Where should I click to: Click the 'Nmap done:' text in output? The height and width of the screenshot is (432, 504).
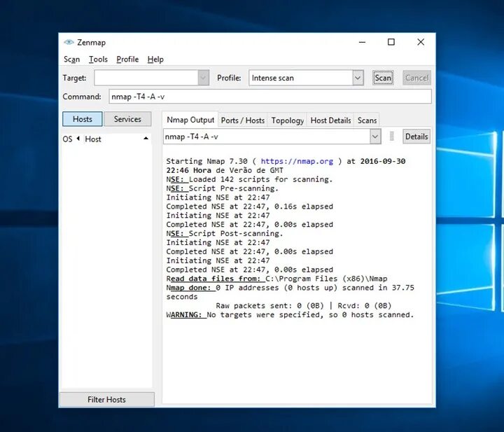188,288
